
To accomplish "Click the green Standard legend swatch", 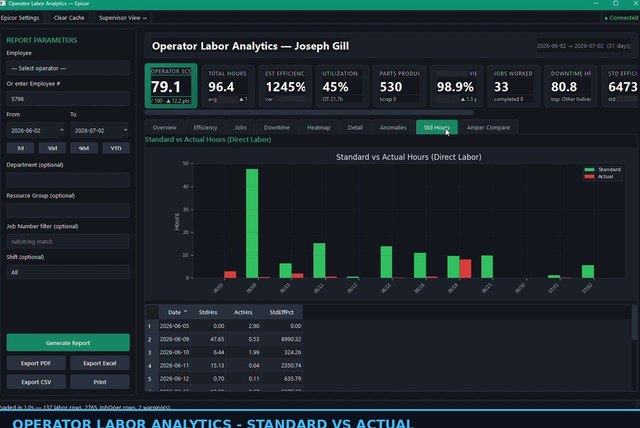I will 589,169.
